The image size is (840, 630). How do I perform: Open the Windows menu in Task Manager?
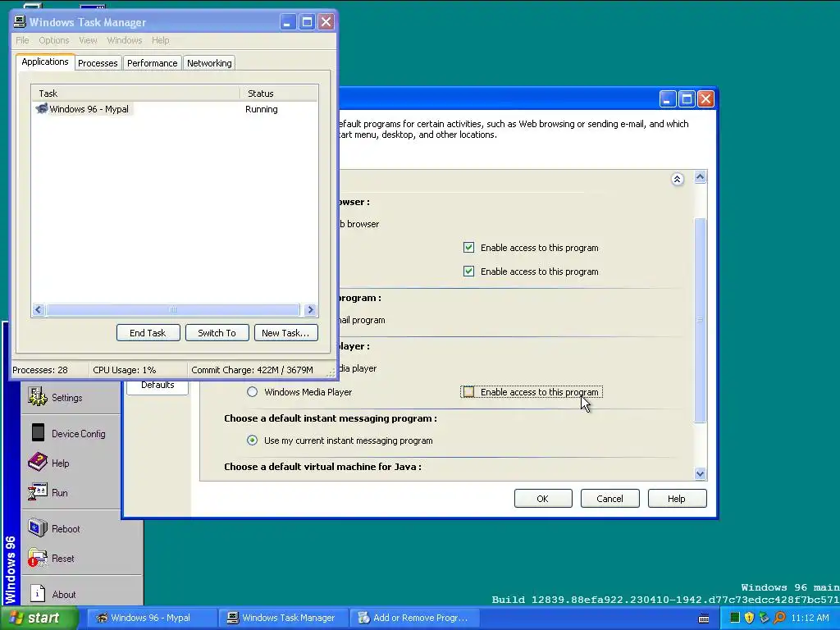pos(125,40)
